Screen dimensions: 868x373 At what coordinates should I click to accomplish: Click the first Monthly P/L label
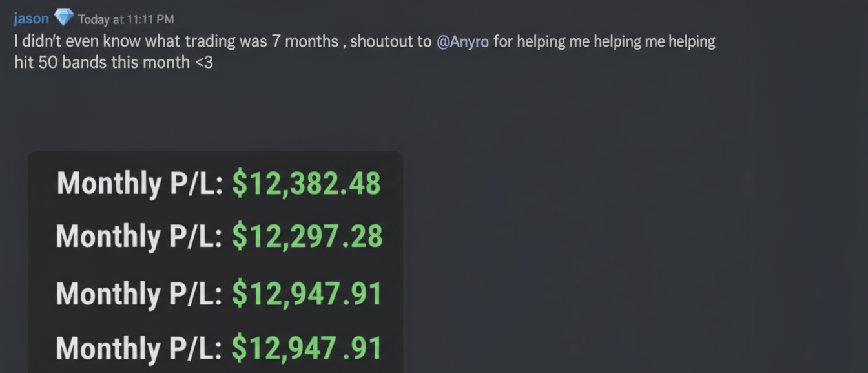pos(138,184)
